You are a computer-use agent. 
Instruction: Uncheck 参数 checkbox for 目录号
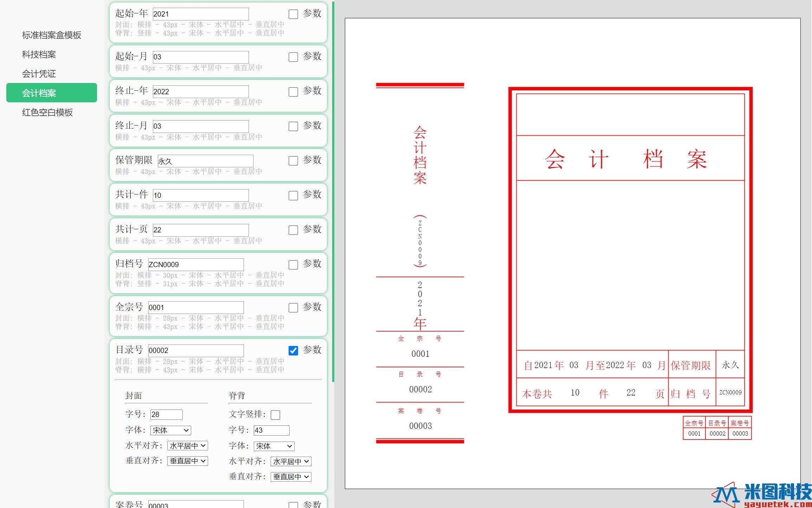(293, 351)
